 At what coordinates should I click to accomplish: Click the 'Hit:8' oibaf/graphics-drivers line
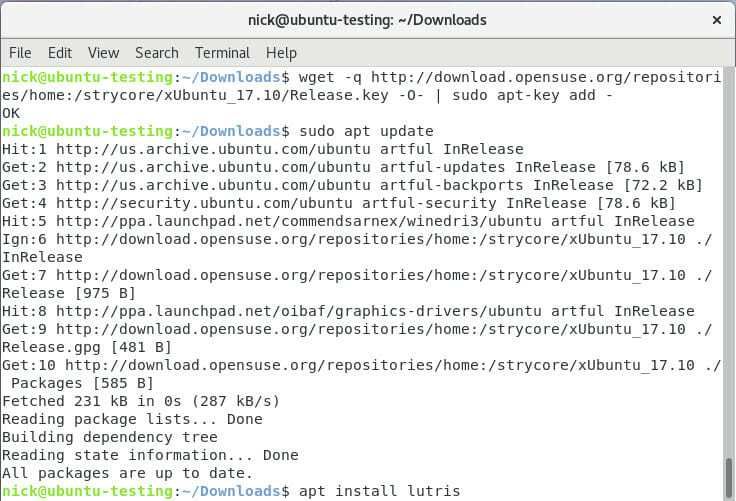348,311
